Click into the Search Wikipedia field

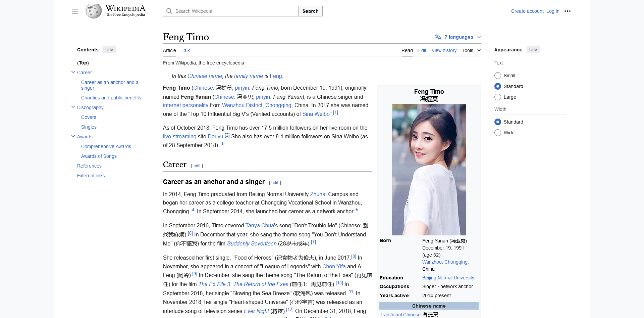(235, 11)
